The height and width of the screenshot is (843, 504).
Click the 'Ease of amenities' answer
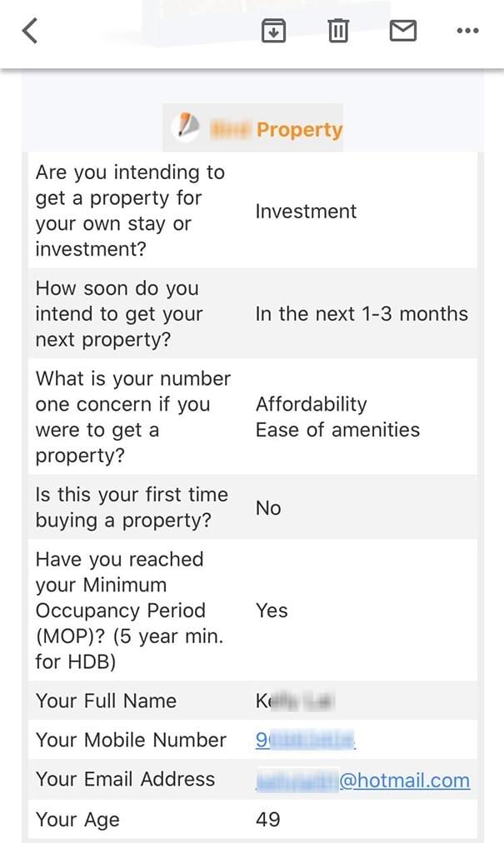click(337, 430)
